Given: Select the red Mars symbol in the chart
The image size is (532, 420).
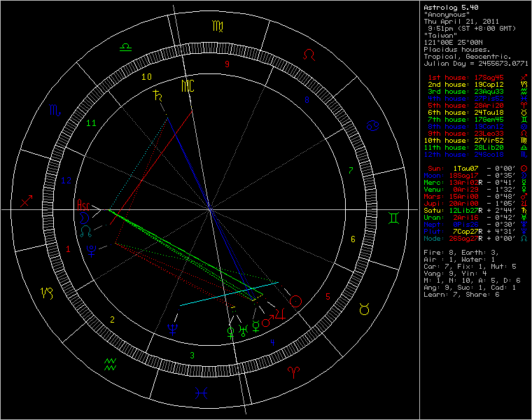Looking at the screenshot, I should tap(267, 322).
